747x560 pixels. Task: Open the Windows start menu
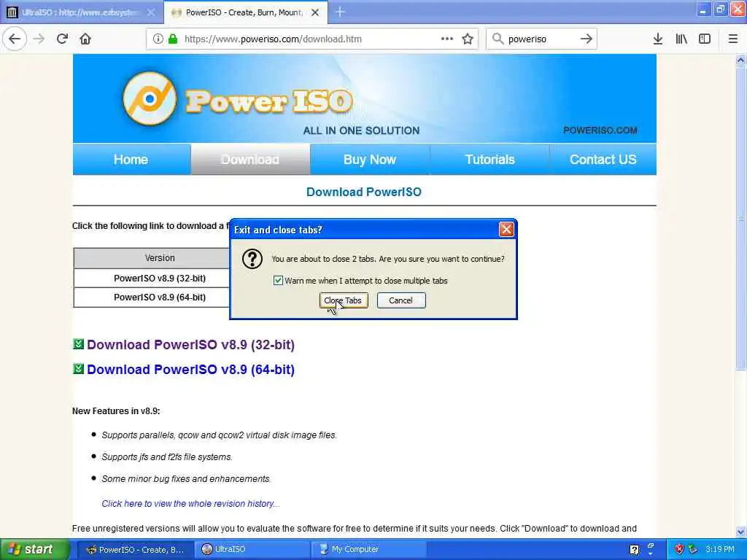tap(34, 550)
